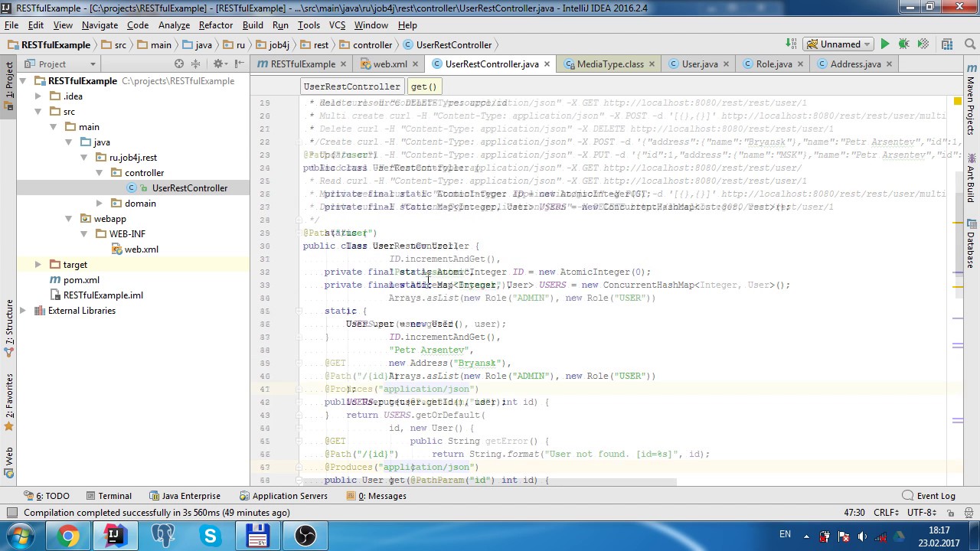Collapse the src folder
The image size is (980, 551).
38,112
